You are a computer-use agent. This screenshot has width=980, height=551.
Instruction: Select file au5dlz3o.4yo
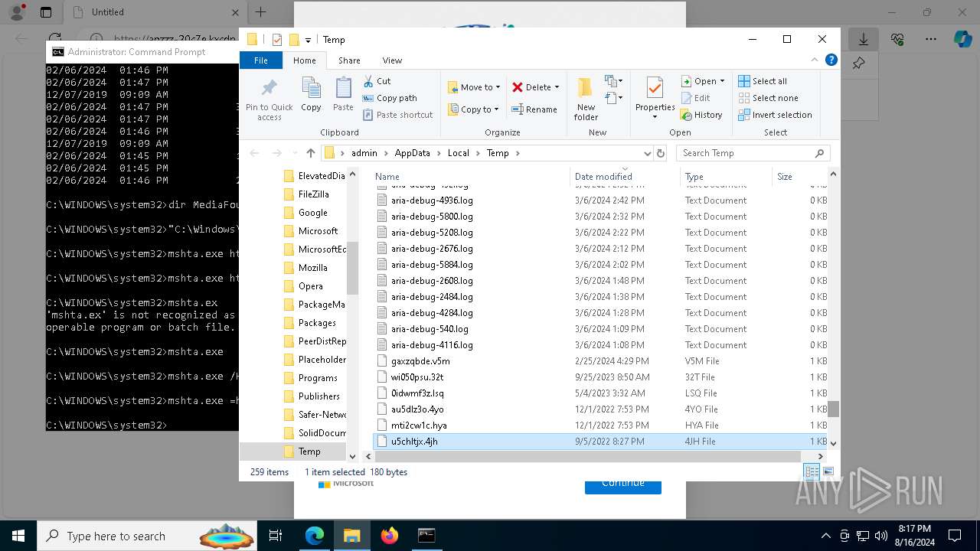point(417,409)
